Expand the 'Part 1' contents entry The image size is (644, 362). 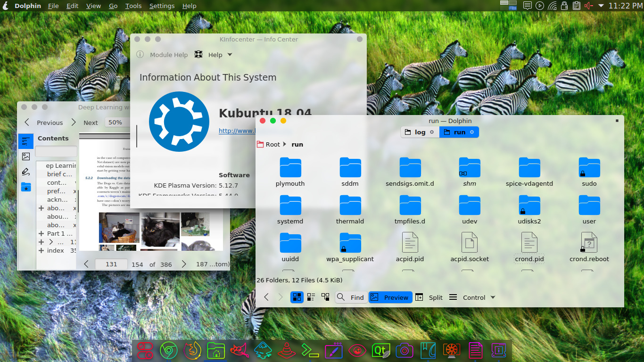coord(41,233)
